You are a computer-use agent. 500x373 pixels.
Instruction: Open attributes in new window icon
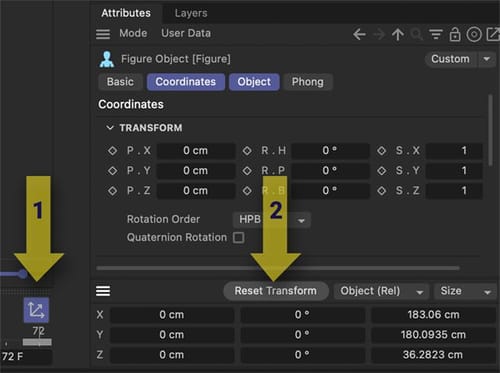click(x=493, y=34)
